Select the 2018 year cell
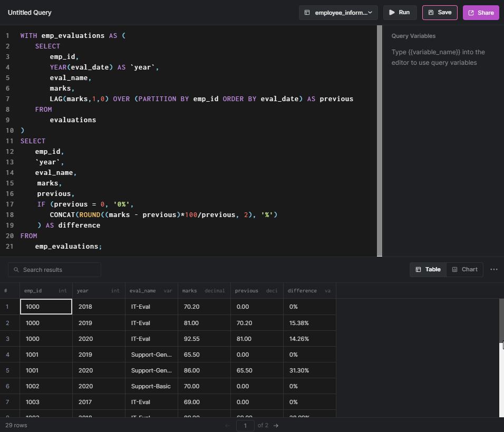This screenshot has width=504, height=432. tap(99, 307)
